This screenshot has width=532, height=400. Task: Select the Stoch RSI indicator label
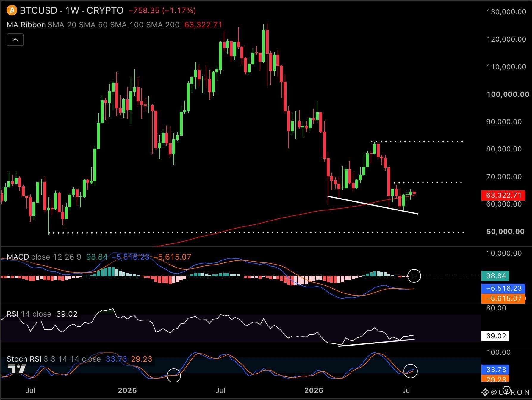(x=24, y=359)
